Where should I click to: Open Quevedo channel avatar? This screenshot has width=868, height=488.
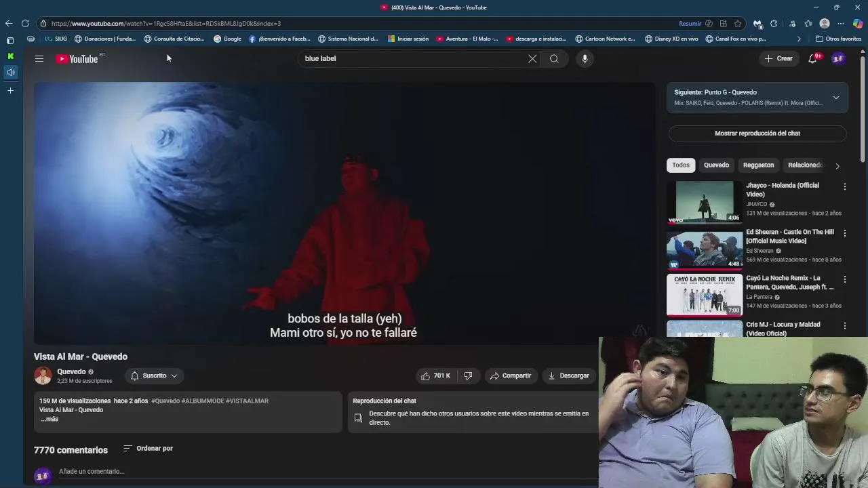coord(43,375)
